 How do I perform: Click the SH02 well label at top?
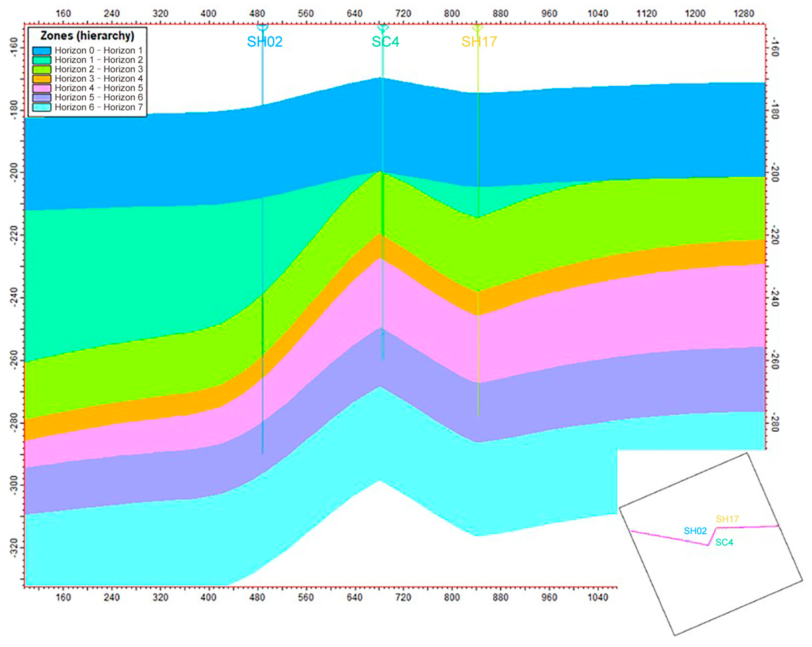point(264,41)
